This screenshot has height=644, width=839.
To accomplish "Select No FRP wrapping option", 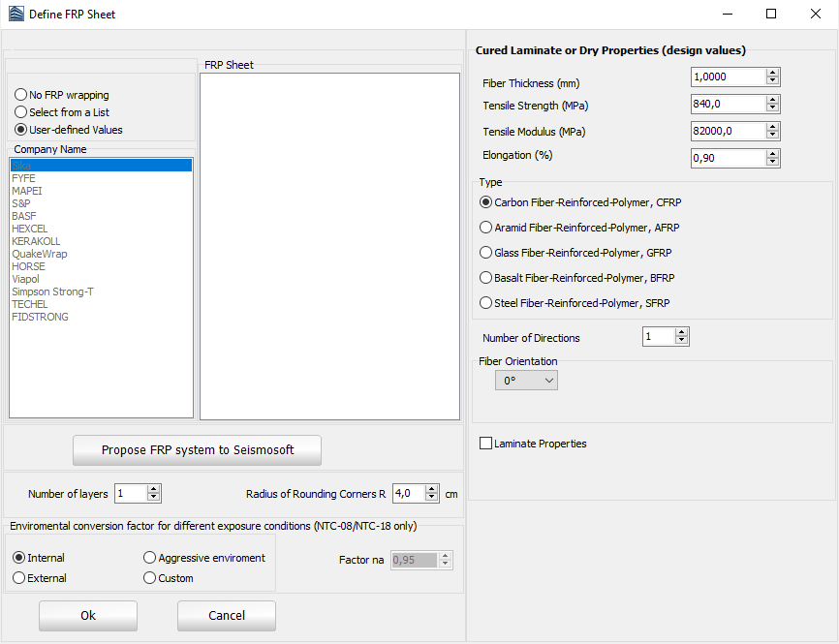I will click(21, 95).
